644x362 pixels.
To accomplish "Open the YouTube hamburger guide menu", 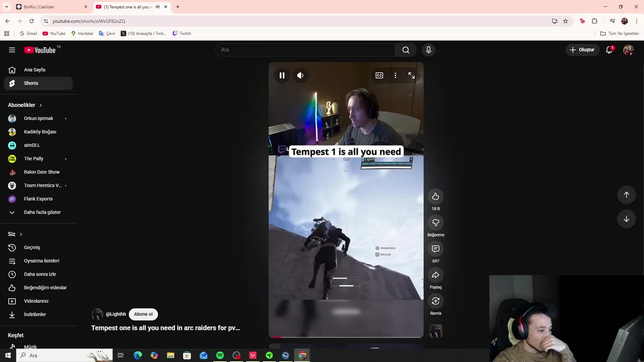I will coord(12,50).
